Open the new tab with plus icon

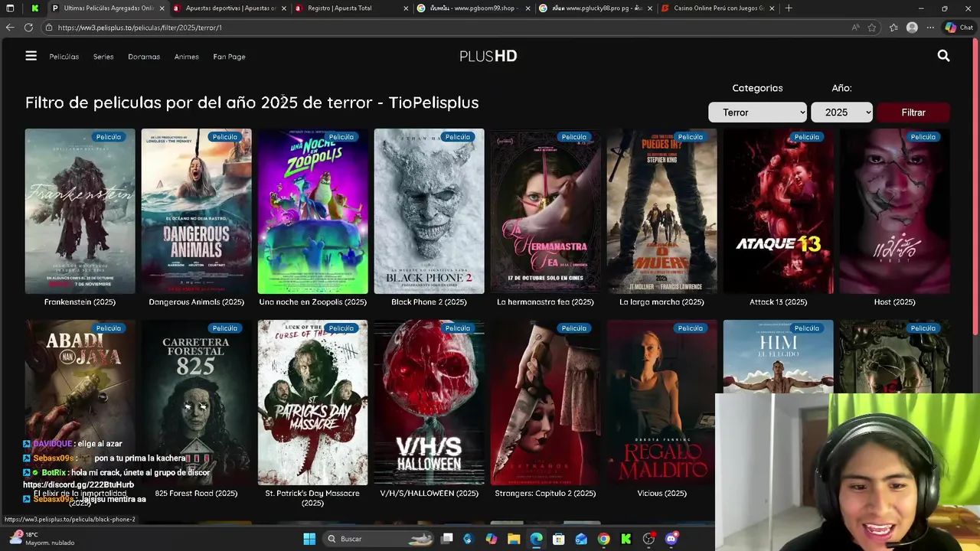pyautogui.click(x=789, y=8)
